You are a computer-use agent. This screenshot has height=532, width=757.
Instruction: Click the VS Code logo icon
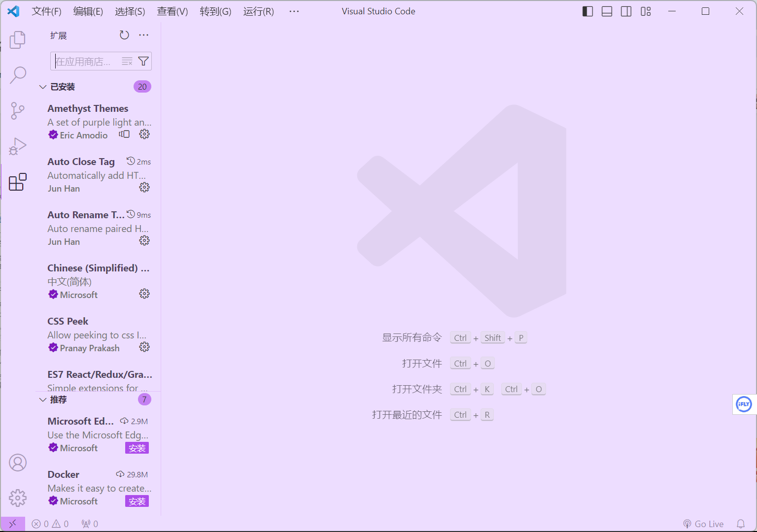pyautogui.click(x=13, y=11)
